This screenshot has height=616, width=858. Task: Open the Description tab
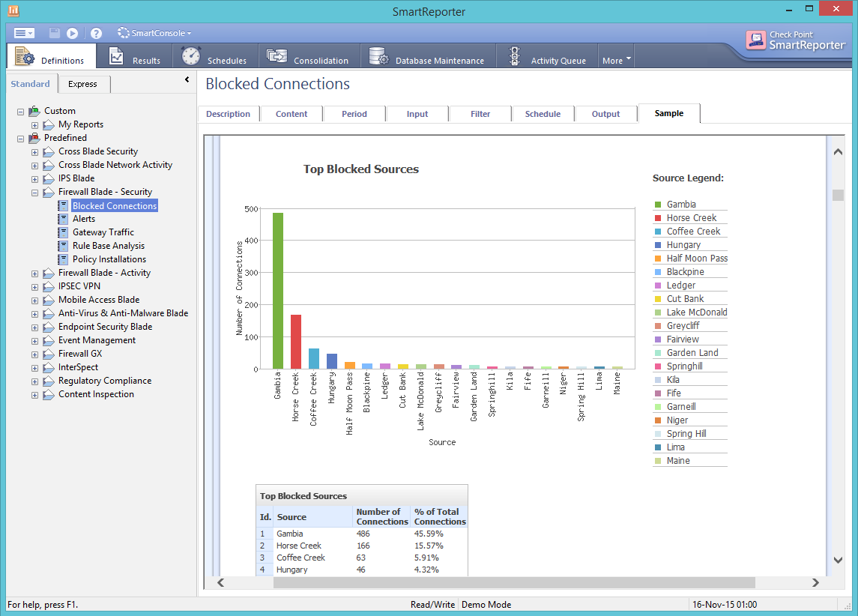pyautogui.click(x=229, y=114)
